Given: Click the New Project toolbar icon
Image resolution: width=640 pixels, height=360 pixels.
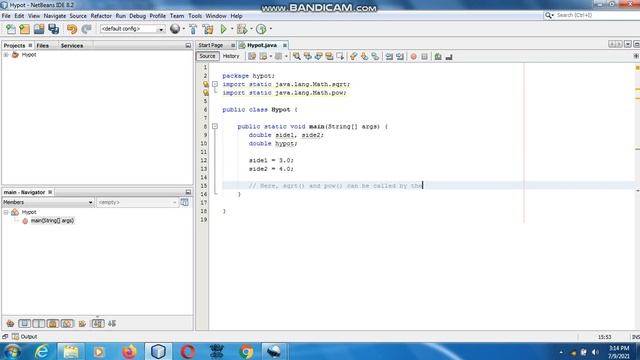Looking at the screenshot, I should [25, 29].
